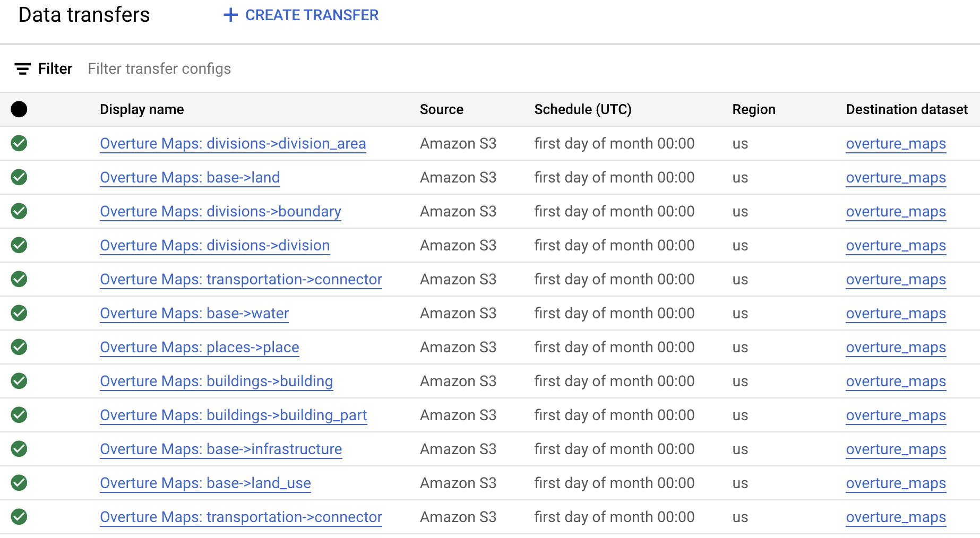The image size is (980, 538).
Task: Click success check icon for base->water row
Action: click(19, 313)
